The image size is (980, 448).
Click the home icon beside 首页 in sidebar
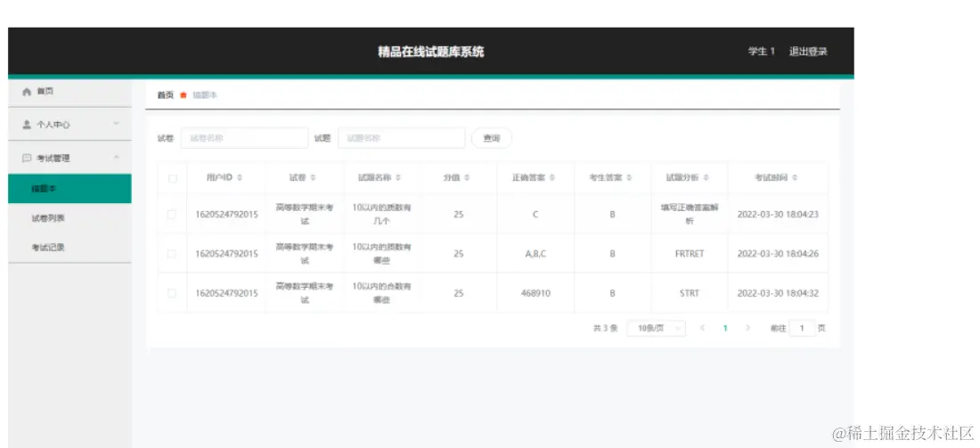pyautogui.click(x=26, y=92)
